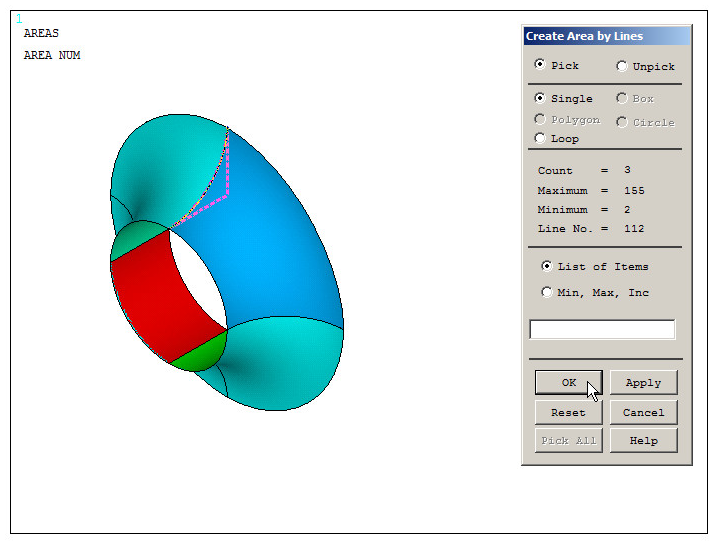Select the Pick radio button
Viewport: 720px width, 546px height.
coord(540,65)
